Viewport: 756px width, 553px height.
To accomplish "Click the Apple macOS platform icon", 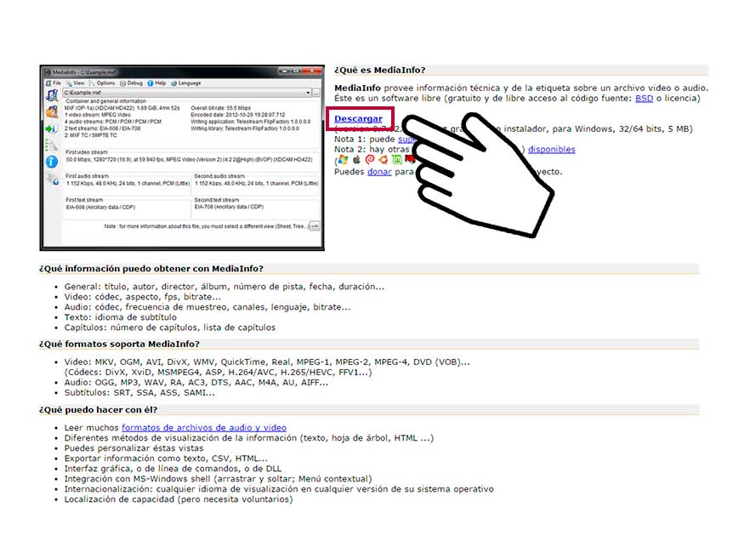I will click(x=357, y=159).
